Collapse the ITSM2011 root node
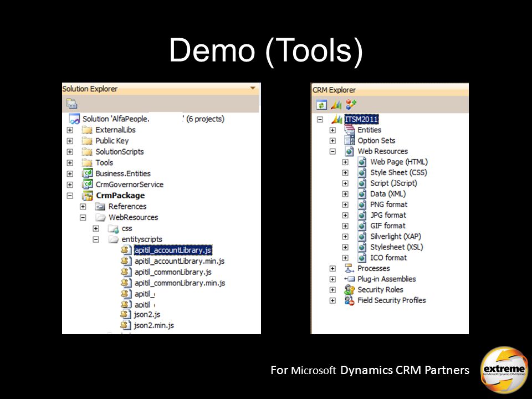Image resolution: width=532 pixels, height=399 pixels. pyautogui.click(x=320, y=120)
